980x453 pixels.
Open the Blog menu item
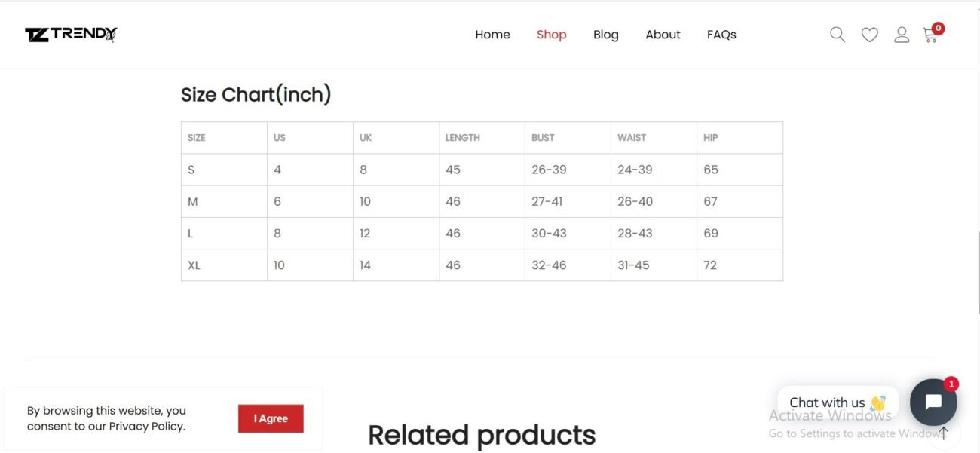click(x=605, y=35)
